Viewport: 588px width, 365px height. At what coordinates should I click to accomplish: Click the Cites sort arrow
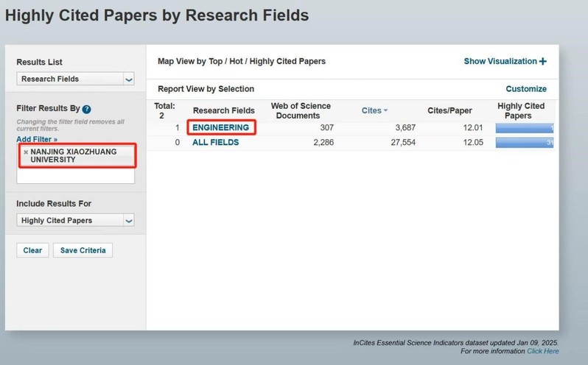tap(385, 111)
